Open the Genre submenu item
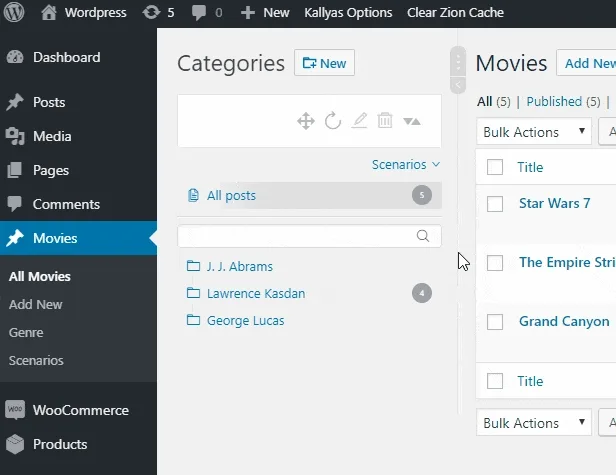The height and width of the screenshot is (475, 616). click(26, 332)
